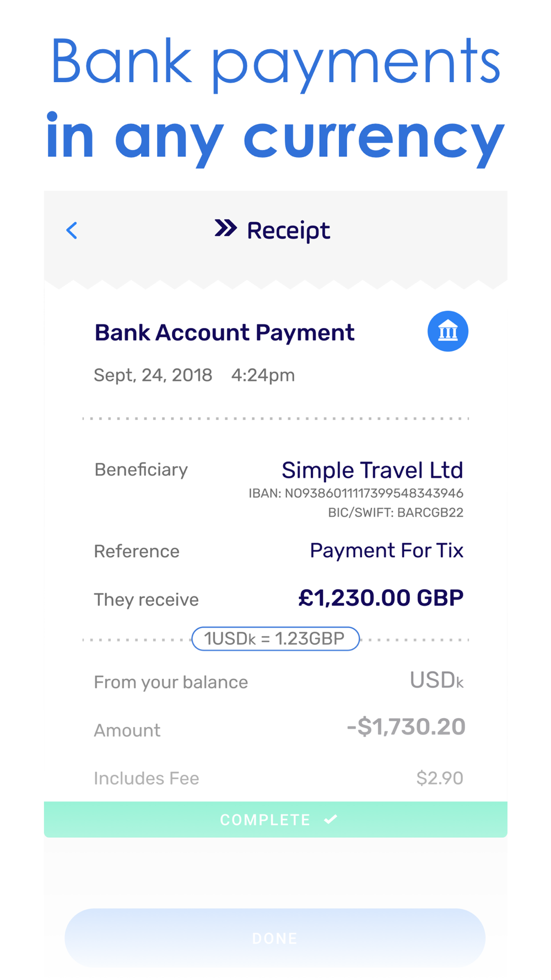Tap the $2.90 fee value
The image size is (551, 980).
tap(440, 778)
